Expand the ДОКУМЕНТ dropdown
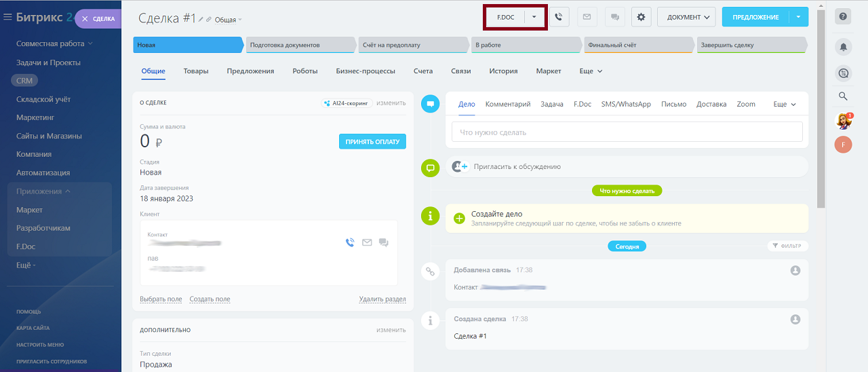 pos(686,17)
